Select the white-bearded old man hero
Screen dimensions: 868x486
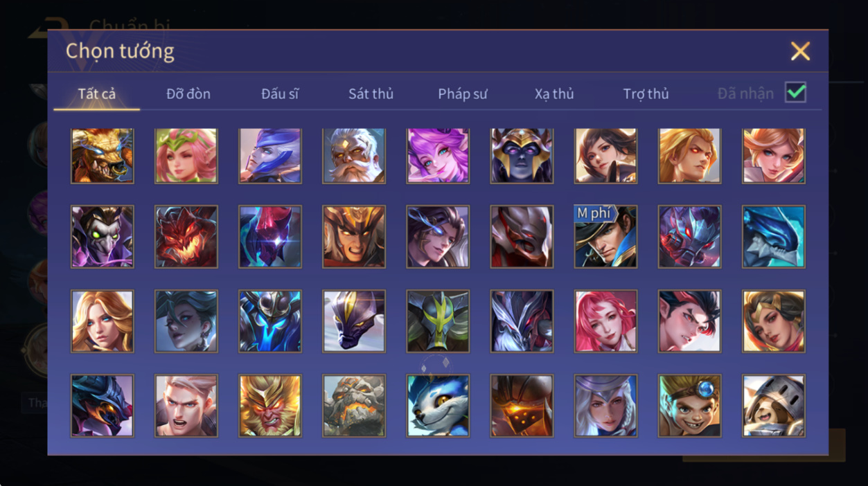pos(354,156)
